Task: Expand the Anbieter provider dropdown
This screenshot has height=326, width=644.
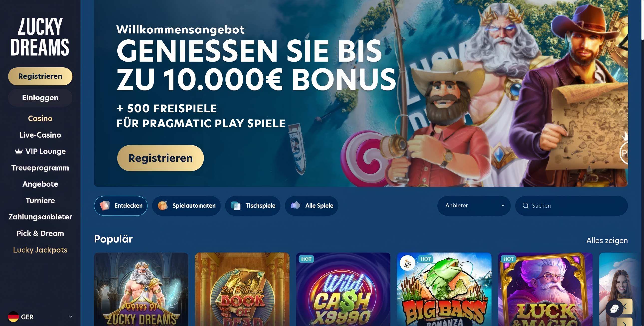Action: tap(474, 206)
